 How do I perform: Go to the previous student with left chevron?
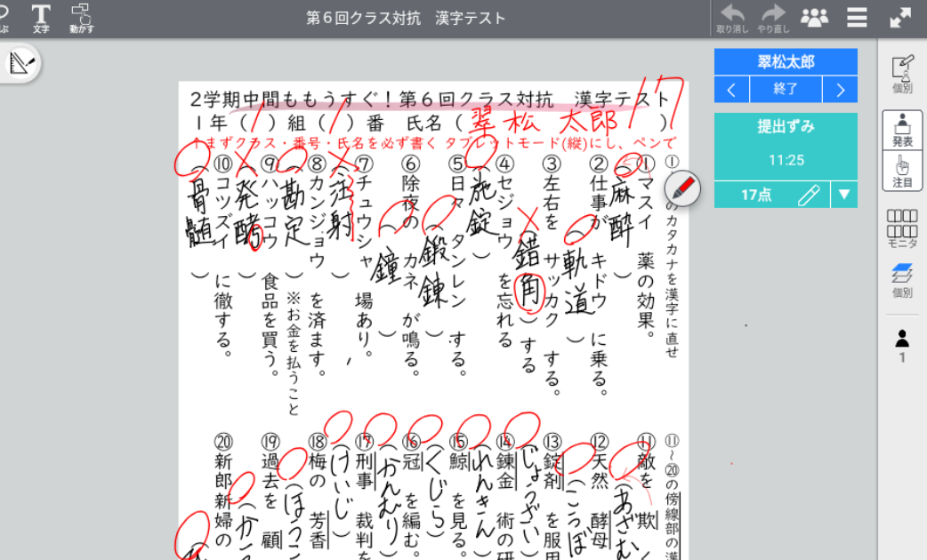(x=731, y=90)
